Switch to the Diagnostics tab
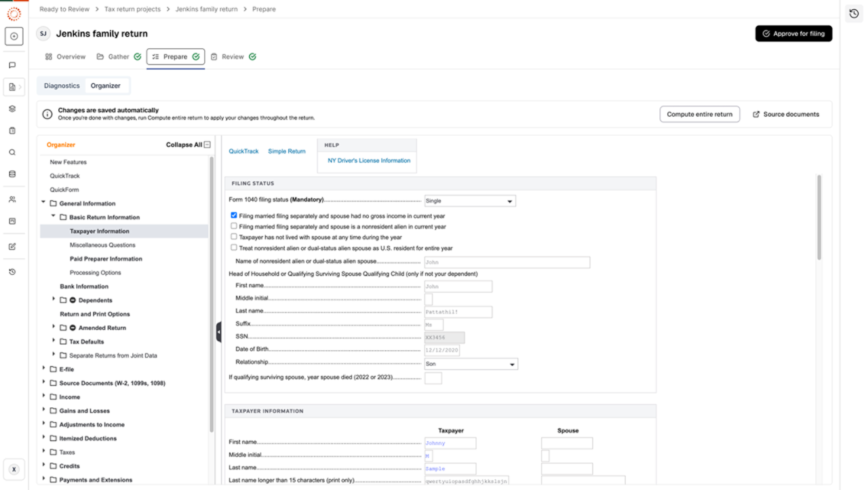 [x=62, y=86]
